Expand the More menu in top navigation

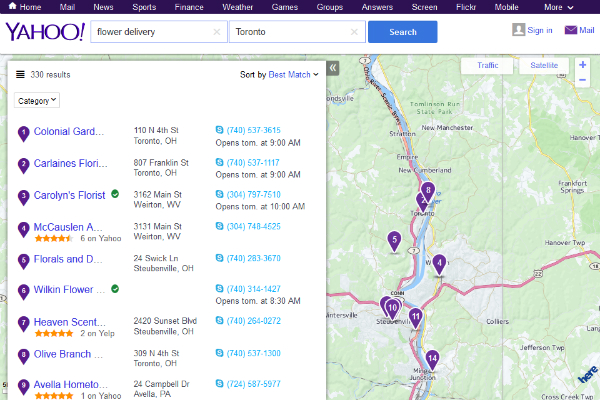tap(558, 7)
